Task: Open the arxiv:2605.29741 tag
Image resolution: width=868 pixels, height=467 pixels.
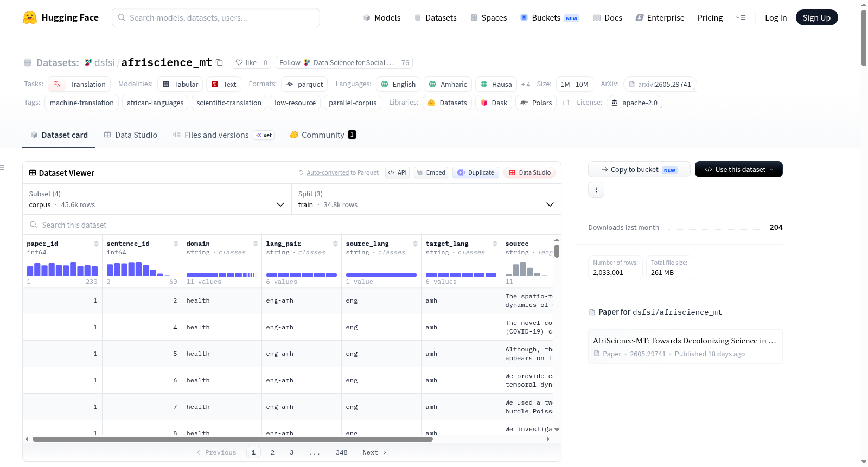Action: pos(660,84)
